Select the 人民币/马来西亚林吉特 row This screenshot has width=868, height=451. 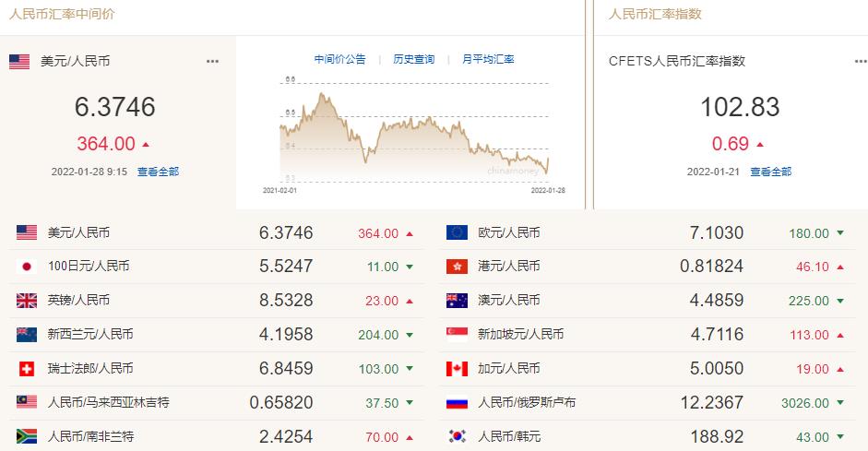coord(217,402)
